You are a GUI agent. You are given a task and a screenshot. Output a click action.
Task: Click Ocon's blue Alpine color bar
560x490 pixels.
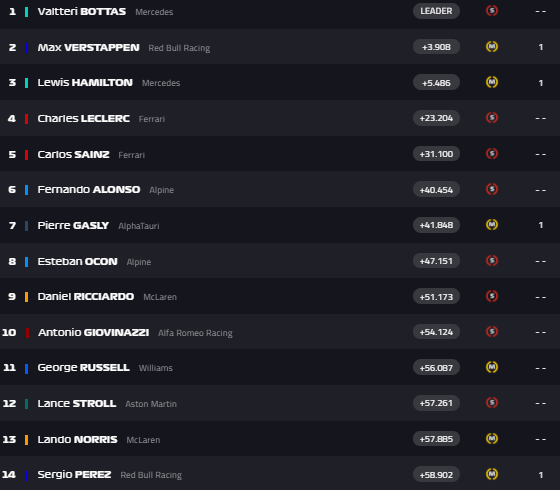click(26, 261)
